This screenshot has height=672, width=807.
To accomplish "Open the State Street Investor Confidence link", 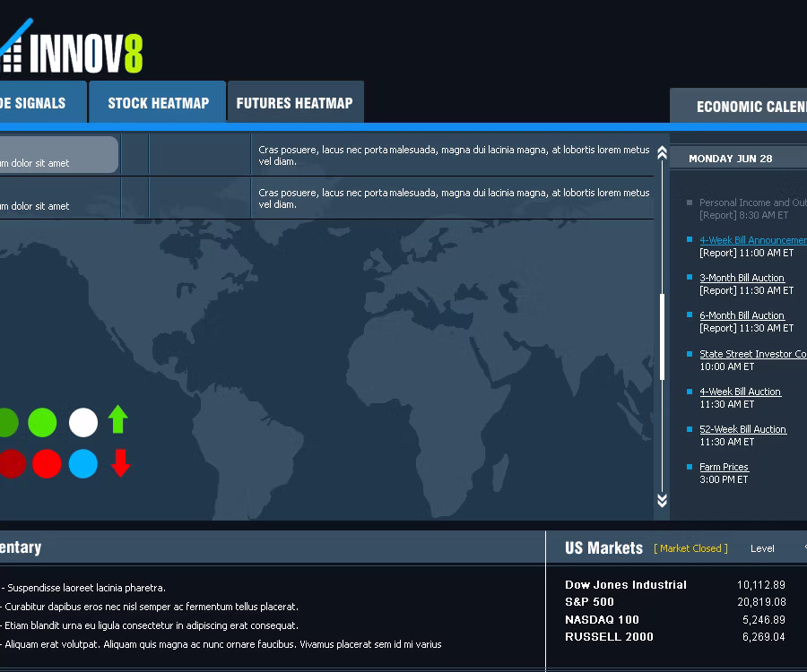I will 752,354.
